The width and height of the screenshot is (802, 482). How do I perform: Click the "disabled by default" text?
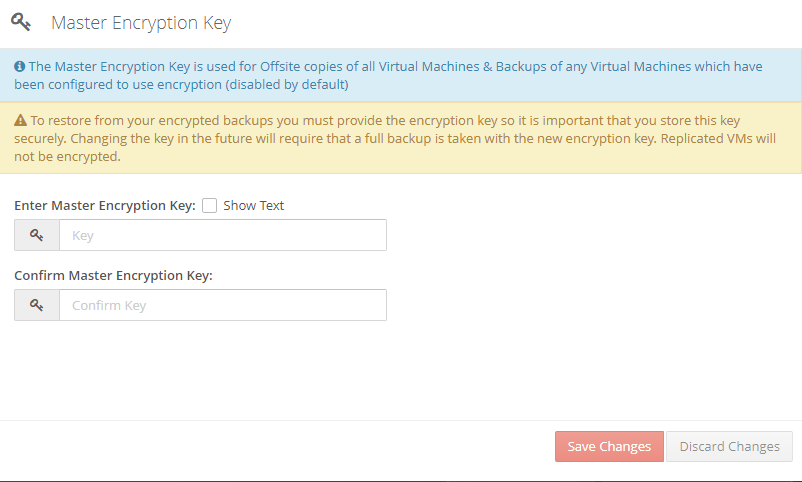pos(287,84)
